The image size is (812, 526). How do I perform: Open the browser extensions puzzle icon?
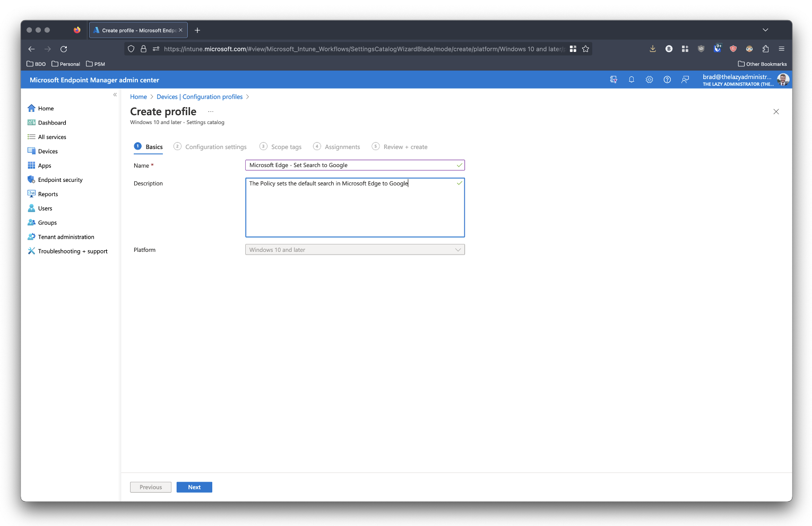coord(765,49)
